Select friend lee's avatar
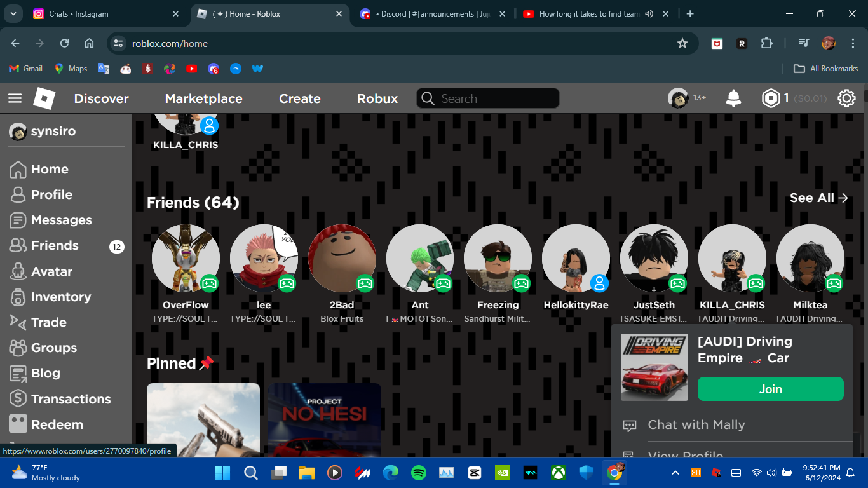Screen dimensions: 868x488 click(264, 258)
